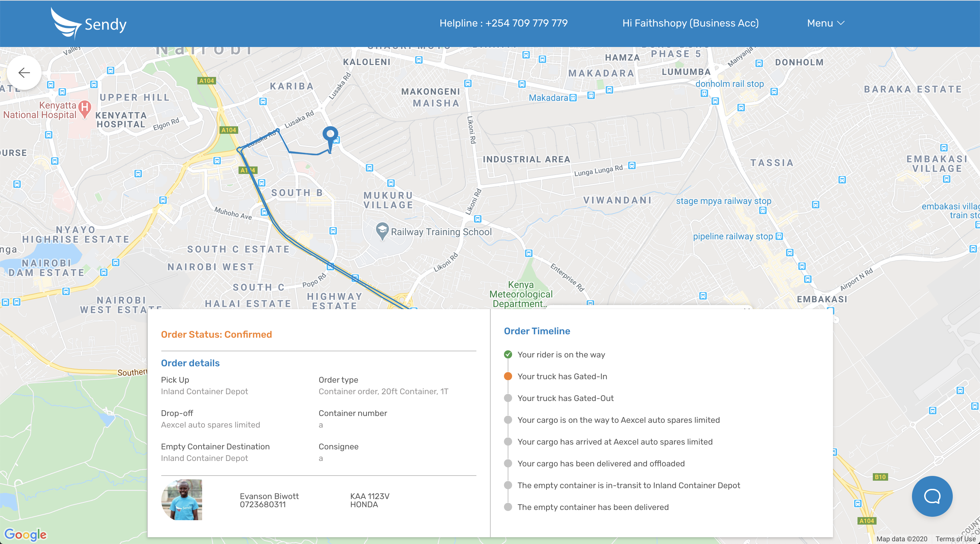Click grey dot for empty container delivered
Screen dimensions: 980x544
click(508, 507)
